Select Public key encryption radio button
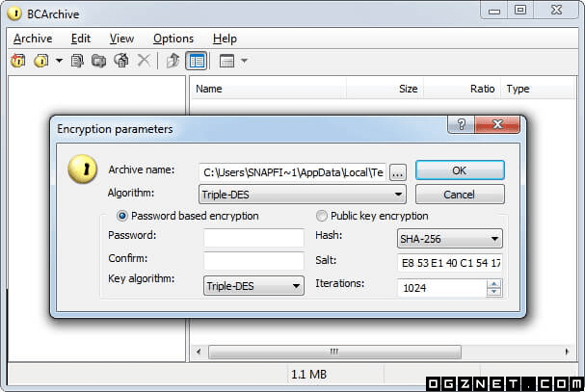585x392 pixels. click(x=322, y=216)
